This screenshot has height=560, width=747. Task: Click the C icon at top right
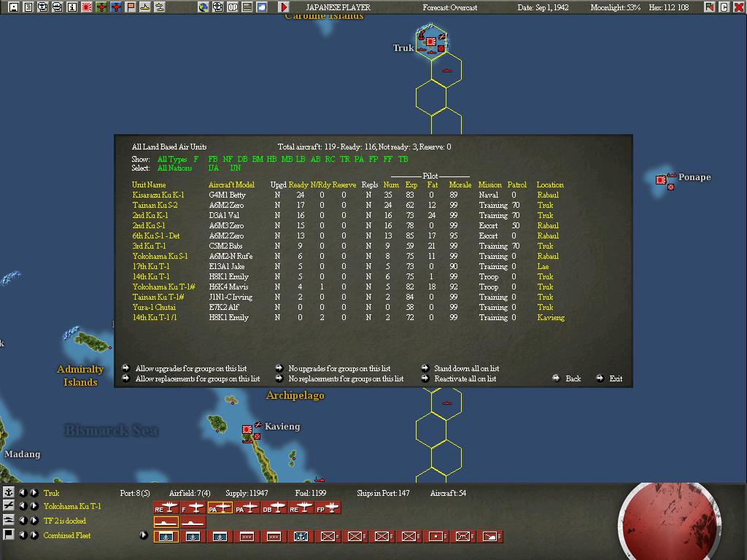tap(724, 7)
